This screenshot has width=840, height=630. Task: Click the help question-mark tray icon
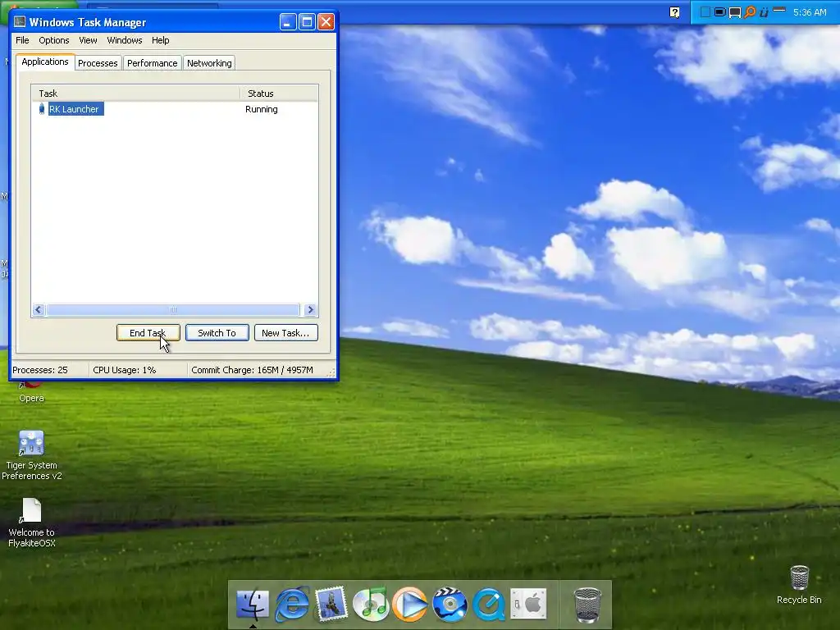(675, 12)
